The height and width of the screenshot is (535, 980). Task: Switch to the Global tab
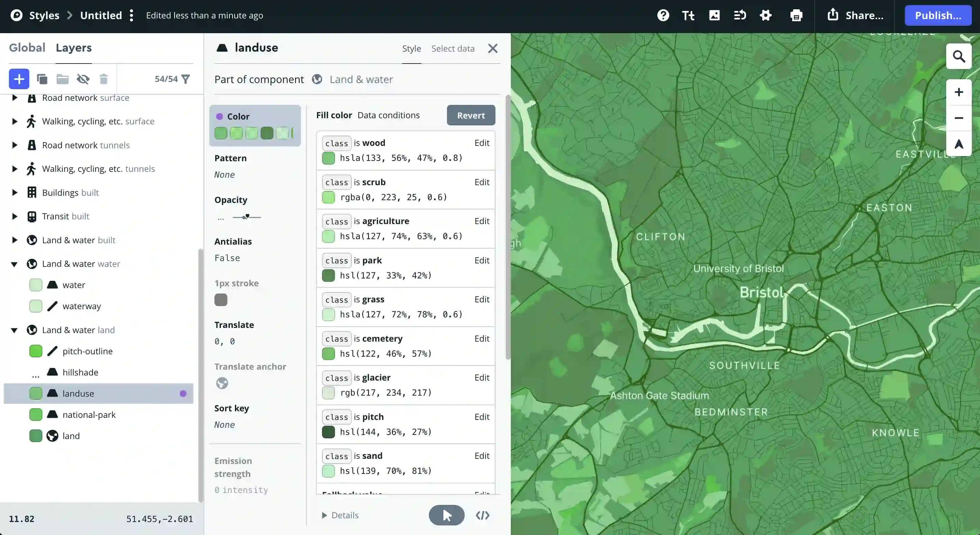27,47
